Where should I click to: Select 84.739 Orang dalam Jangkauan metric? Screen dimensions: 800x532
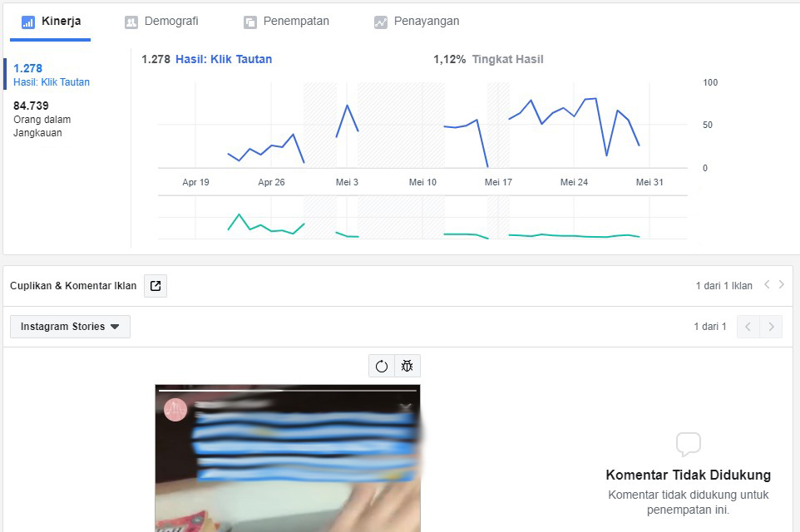pos(42,119)
